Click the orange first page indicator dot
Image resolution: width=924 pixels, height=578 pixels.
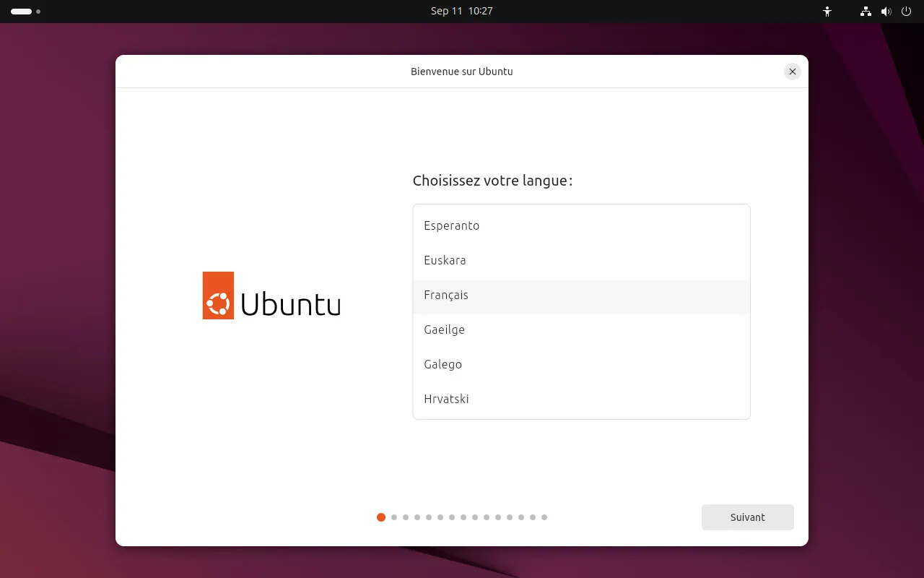point(381,517)
